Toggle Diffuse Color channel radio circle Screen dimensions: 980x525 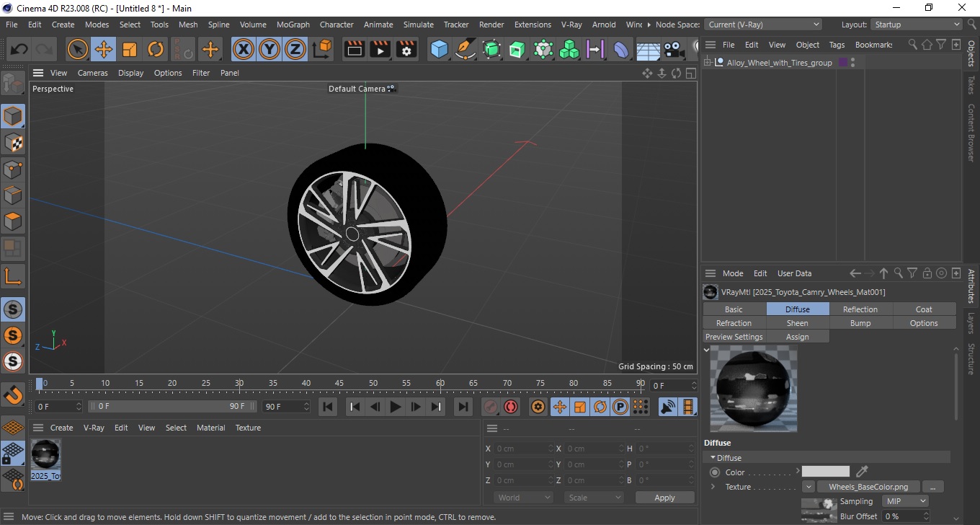click(x=715, y=472)
